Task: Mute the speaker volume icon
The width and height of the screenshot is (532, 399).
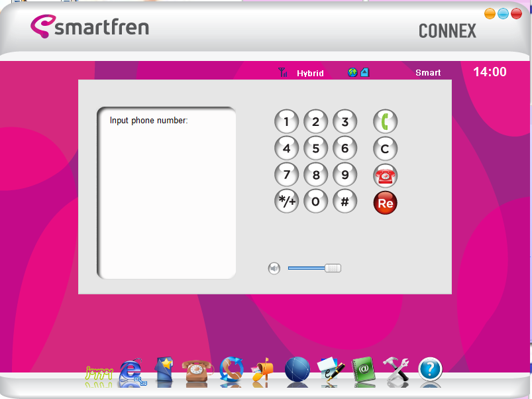Action: coord(274,268)
